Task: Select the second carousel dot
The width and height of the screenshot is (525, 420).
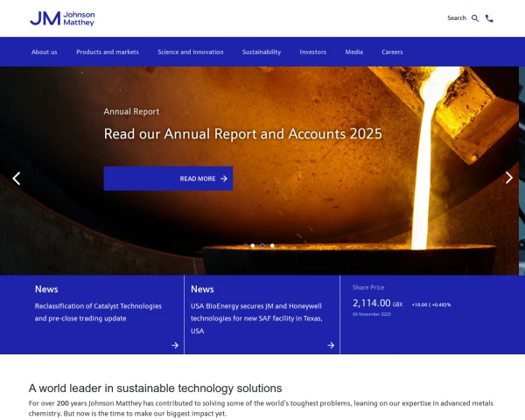Action: click(262, 246)
